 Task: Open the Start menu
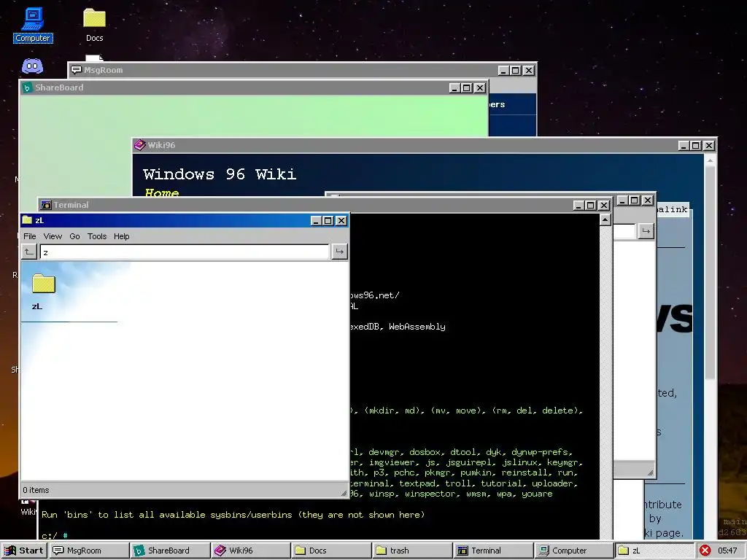click(24, 551)
